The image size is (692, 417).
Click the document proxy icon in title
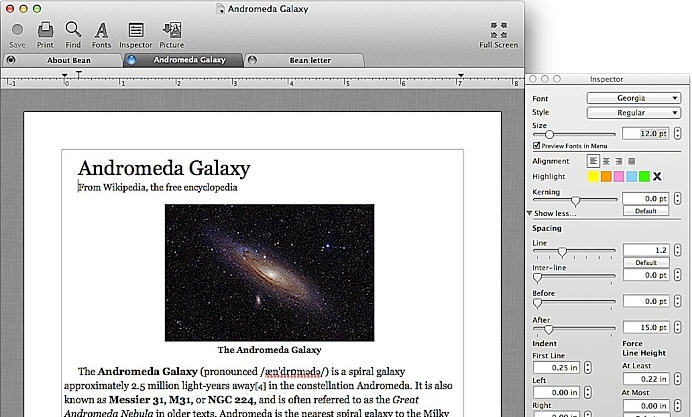click(220, 8)
